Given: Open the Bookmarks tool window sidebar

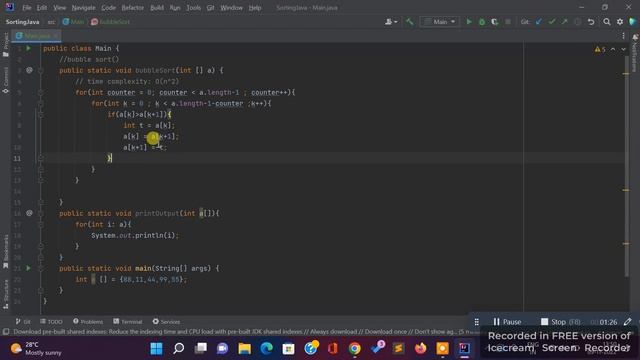Looking at the screenshot, I should (6, 252).
